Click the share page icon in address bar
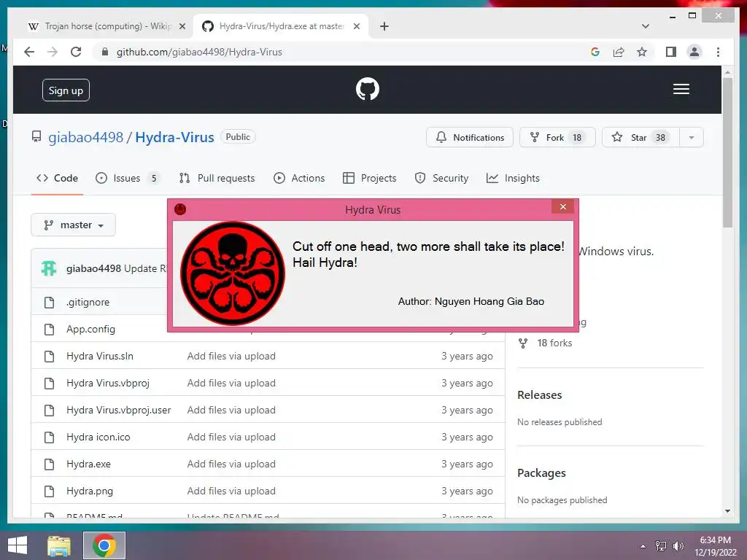Screen dimensions: 747x560 [619, 52]
